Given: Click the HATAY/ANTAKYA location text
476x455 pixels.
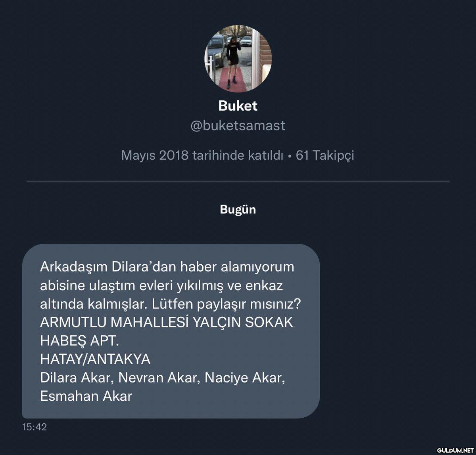Looking at the screenshot, I should (95, 359).
